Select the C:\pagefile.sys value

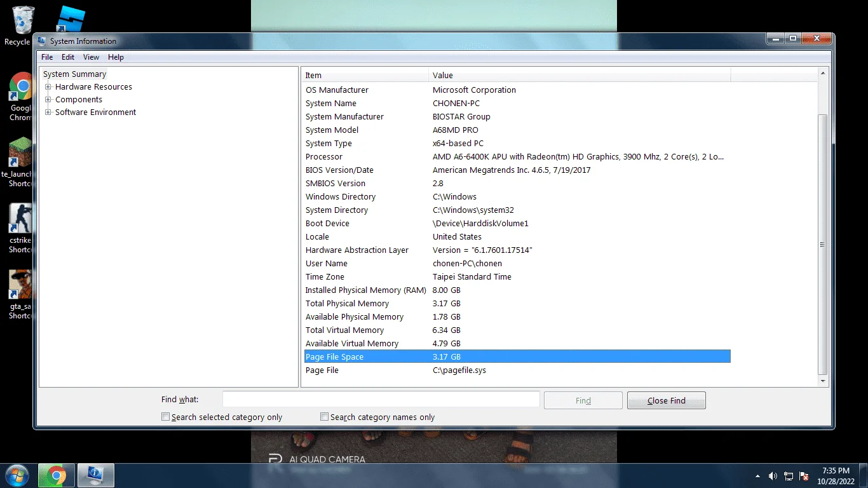tap(459, 370)
